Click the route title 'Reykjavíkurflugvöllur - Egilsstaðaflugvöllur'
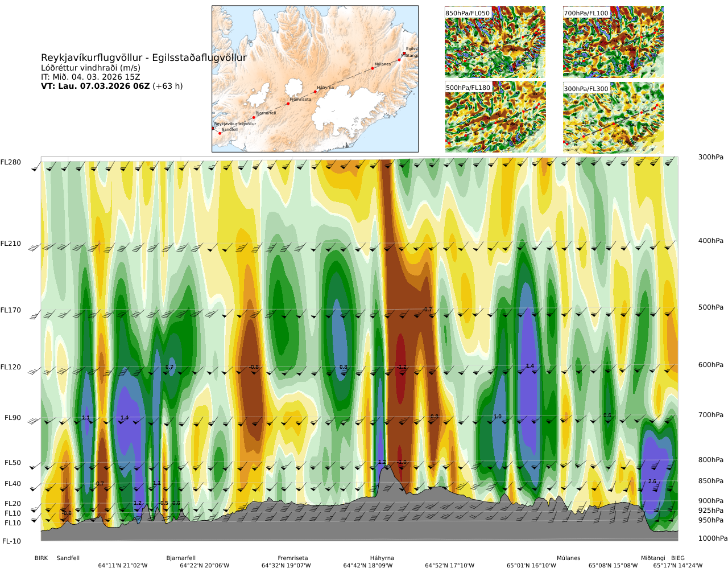Screen dimensions: 728x572 point(144,57)
